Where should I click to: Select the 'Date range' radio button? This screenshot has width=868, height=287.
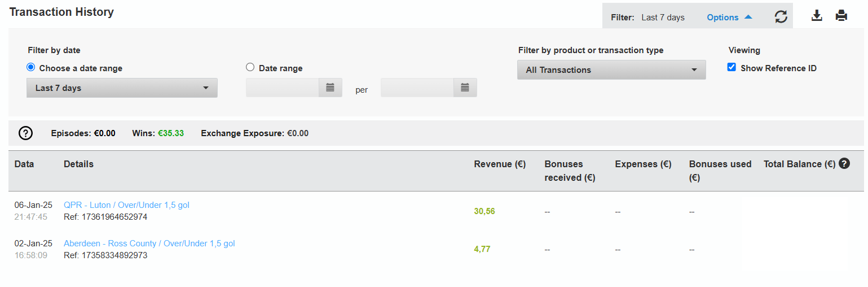(250, 67)
